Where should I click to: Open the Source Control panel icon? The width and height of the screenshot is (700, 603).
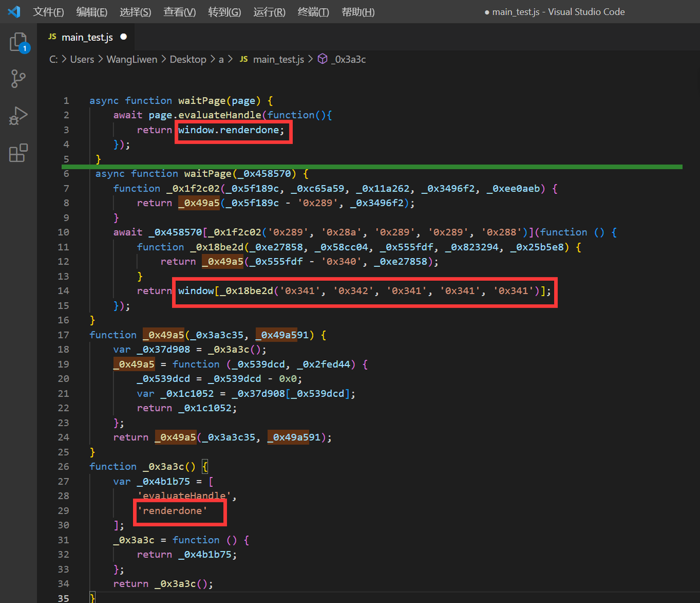coord(17,78)
